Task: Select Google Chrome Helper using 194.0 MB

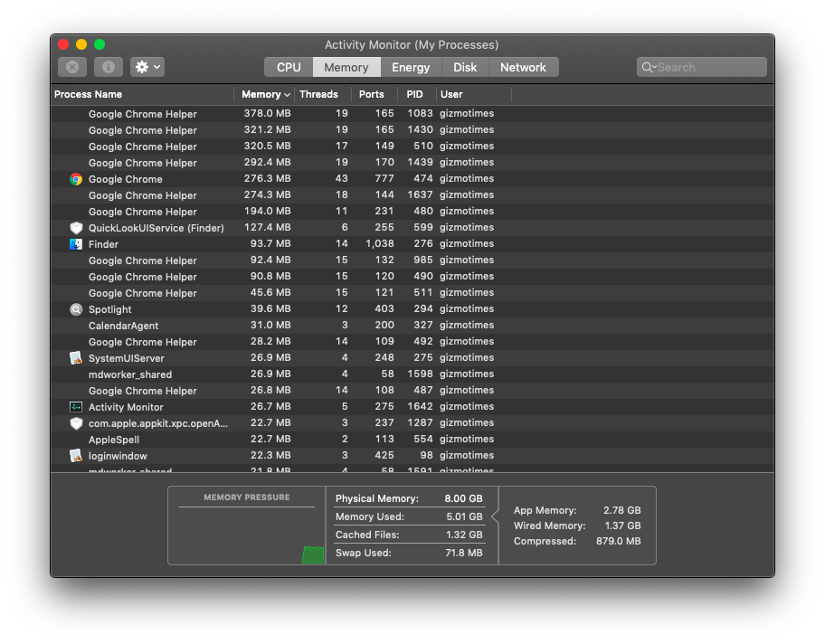Action: tap(412, 212)
